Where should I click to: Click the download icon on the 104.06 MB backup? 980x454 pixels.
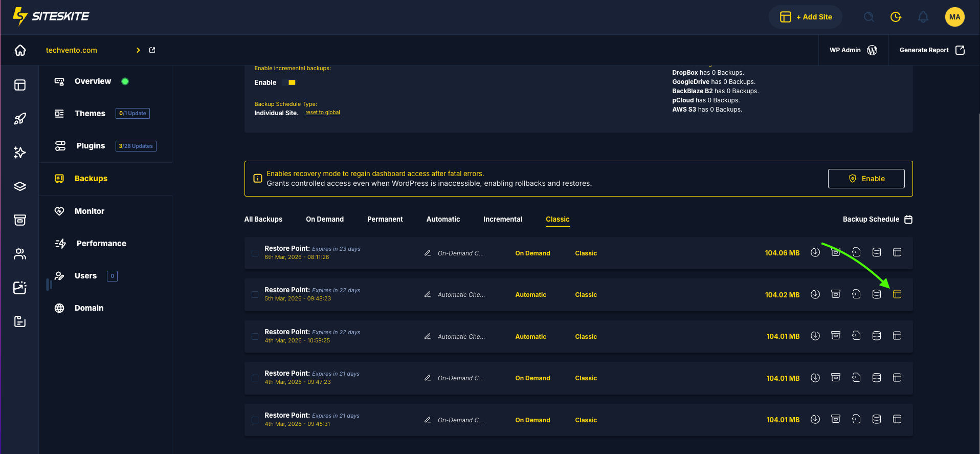pos(815,252)
